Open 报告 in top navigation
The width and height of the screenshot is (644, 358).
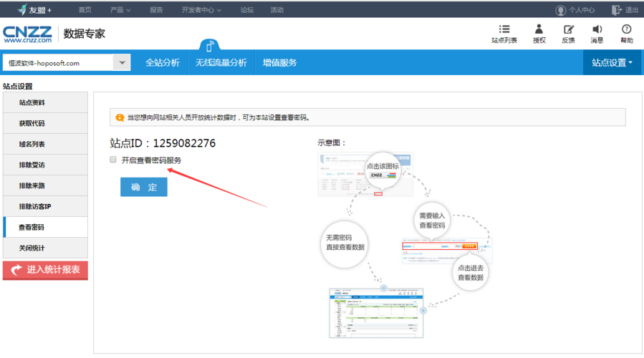pos(156,10)
